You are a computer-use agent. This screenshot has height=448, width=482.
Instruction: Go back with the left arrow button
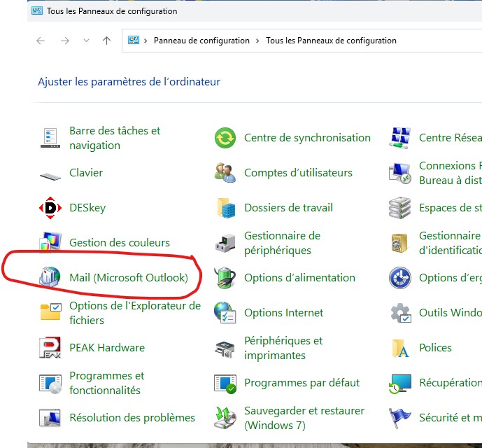tap(41, 41)
